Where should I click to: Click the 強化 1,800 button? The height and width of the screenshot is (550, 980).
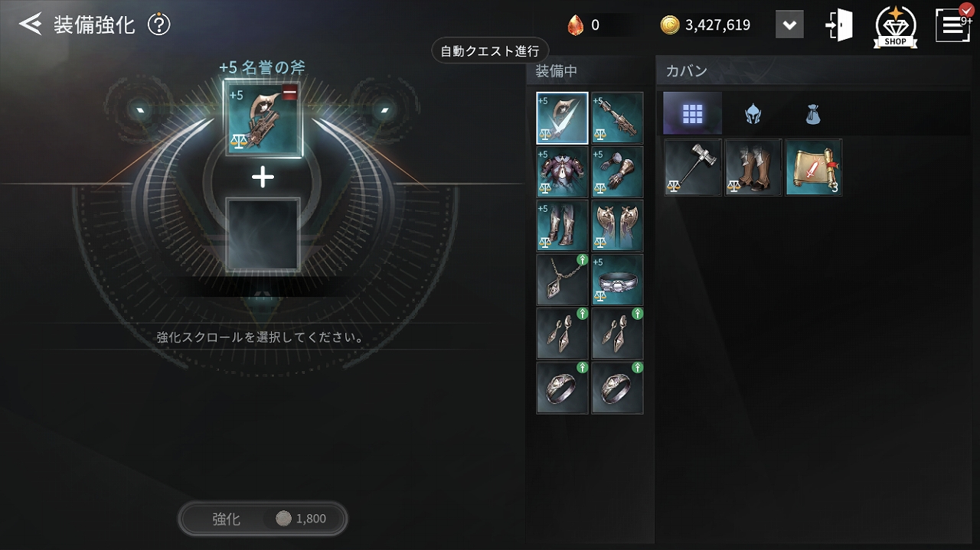point(263,519)
